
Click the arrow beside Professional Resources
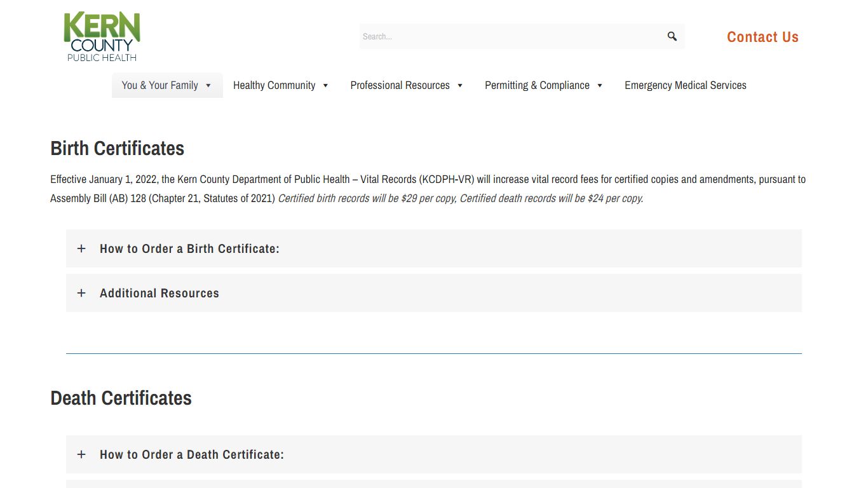coord(460,86)
